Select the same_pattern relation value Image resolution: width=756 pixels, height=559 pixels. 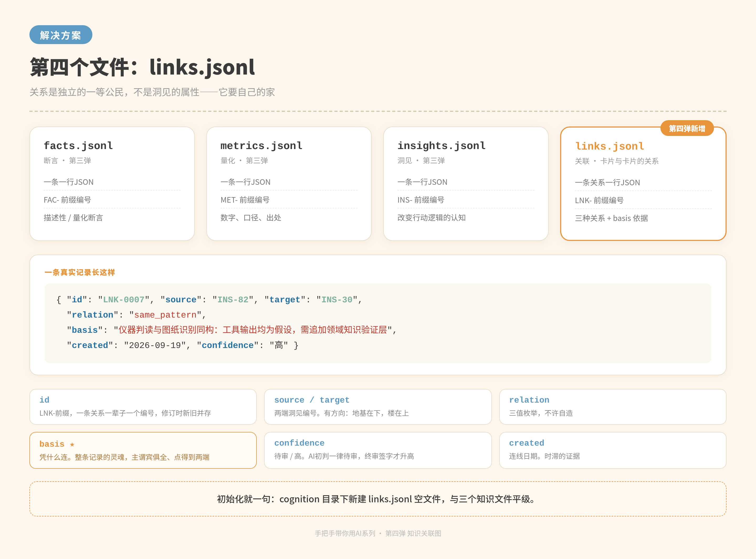(165, 315)
